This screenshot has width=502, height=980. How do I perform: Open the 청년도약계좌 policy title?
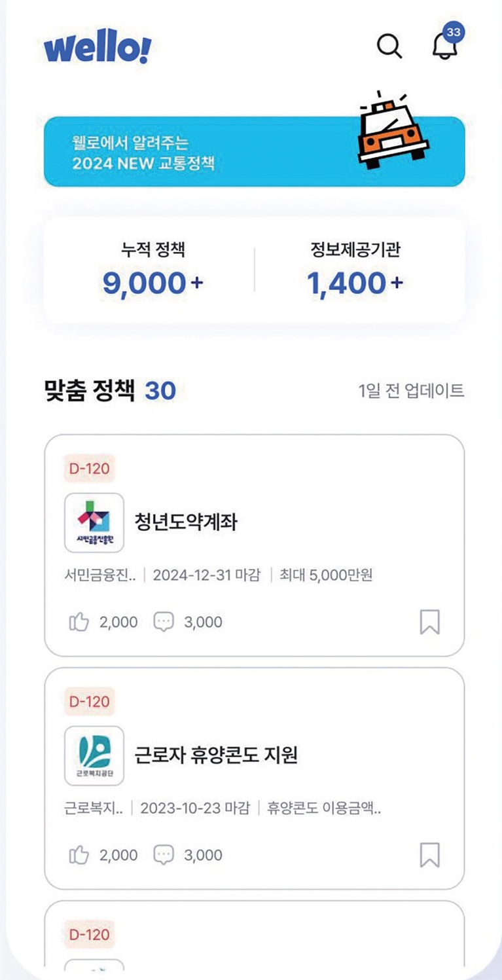(186, 522)
